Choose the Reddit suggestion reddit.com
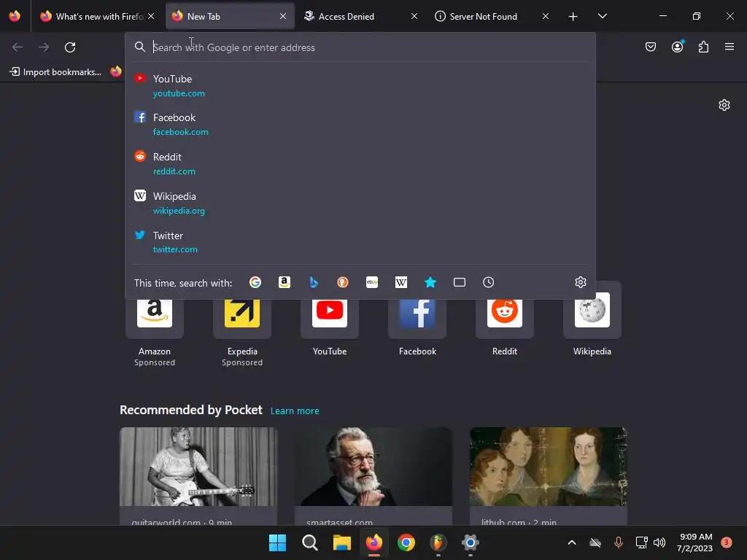 360,163
